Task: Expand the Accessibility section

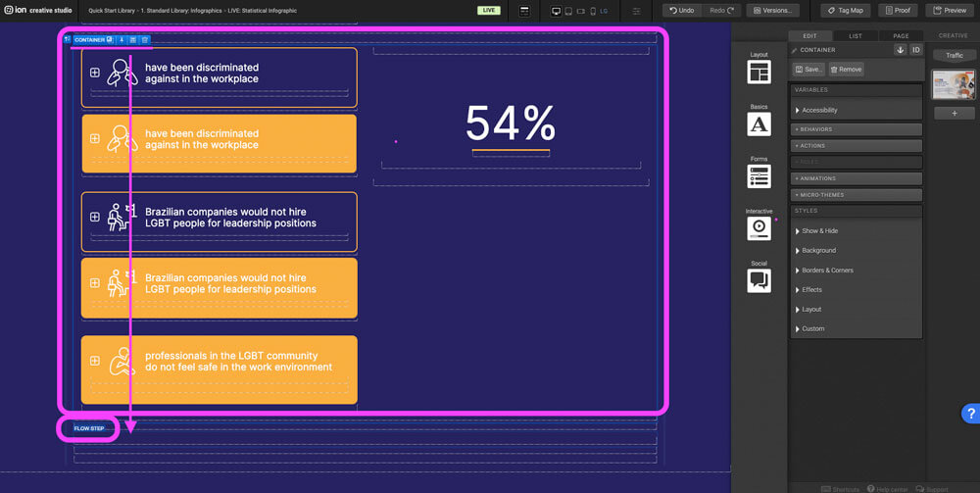Action: (819, 110)
